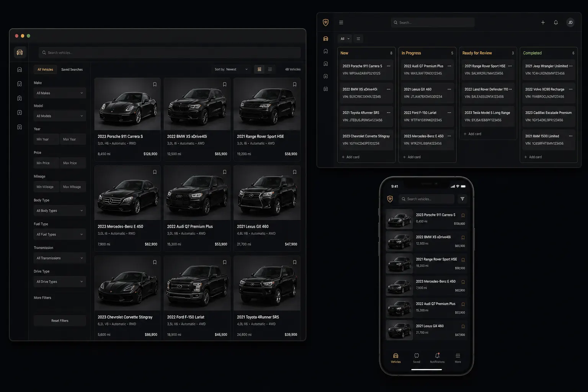This screenshot has width=588, height=392.
Task: Open the hamburger menu in the kanban board
Action: tap(341, 23)
